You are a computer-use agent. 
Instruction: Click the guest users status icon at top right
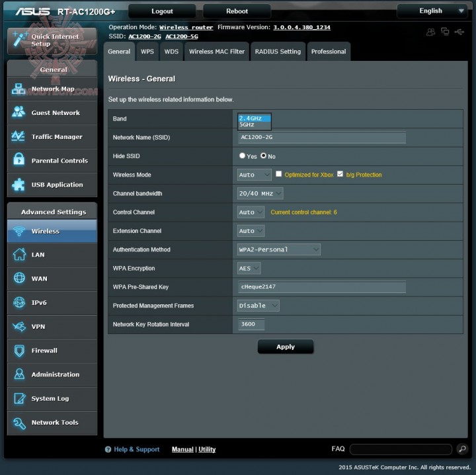(x=431, y=32)
